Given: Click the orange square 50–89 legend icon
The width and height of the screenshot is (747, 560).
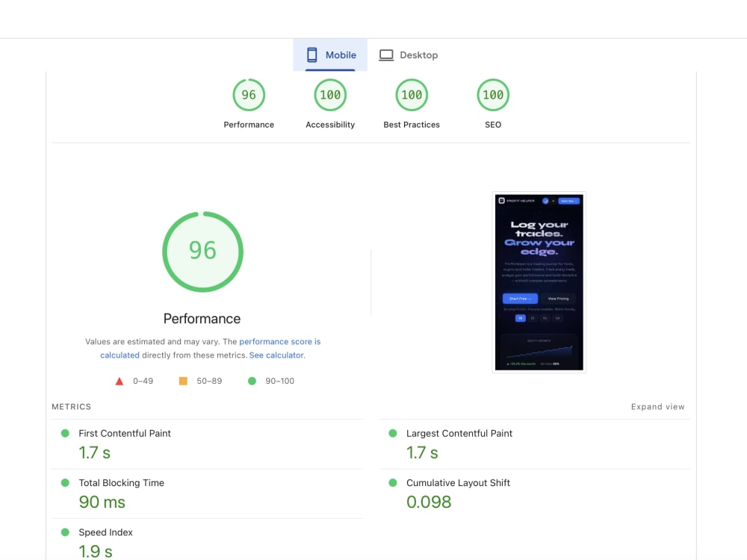Looking at the screenshot, I should pos(183,381).
